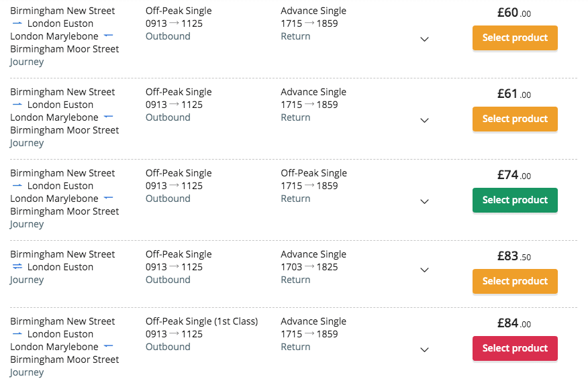Click Outbound link in the £74.00 row
Viewport: 588px width, 385px height.
168,199
